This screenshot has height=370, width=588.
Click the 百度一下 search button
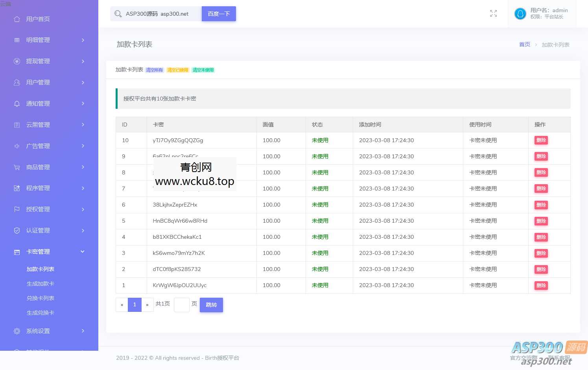pos(219,13)
